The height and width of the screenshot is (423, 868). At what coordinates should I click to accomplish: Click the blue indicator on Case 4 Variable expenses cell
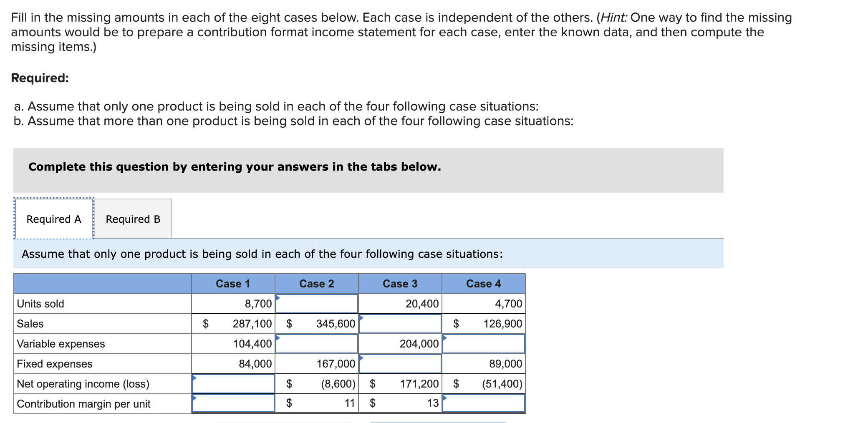point(445,338)
